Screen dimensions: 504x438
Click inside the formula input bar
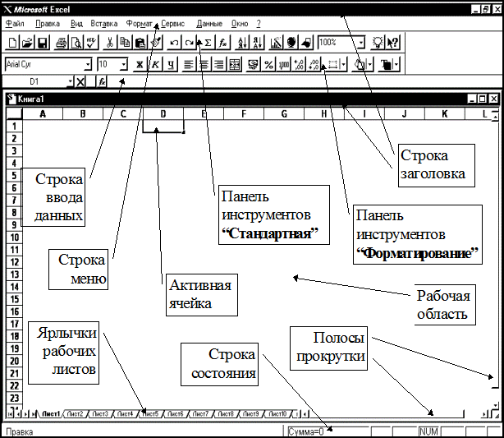[x=302, y=81]
